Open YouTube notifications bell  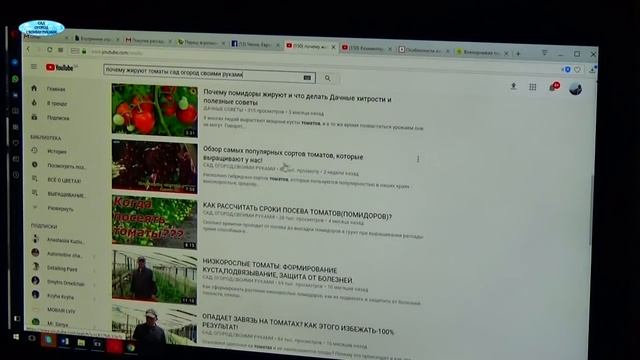click(x=553, y=87)
